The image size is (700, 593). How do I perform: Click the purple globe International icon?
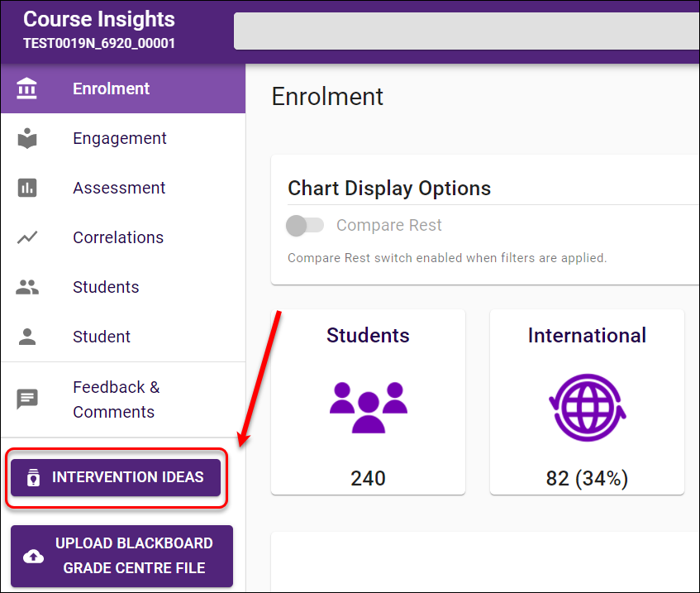tap(587, 408)
